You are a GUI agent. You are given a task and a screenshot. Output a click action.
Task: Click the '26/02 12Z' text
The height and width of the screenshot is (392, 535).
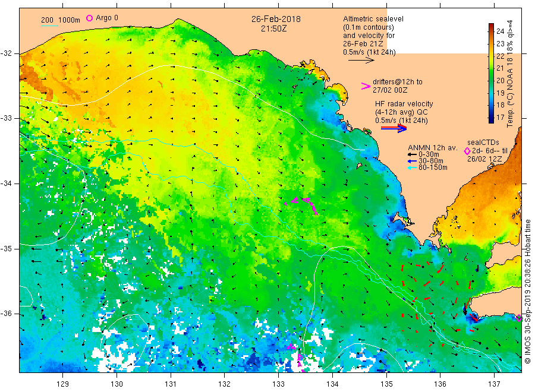pyautogui.click(x=484, y=159)
